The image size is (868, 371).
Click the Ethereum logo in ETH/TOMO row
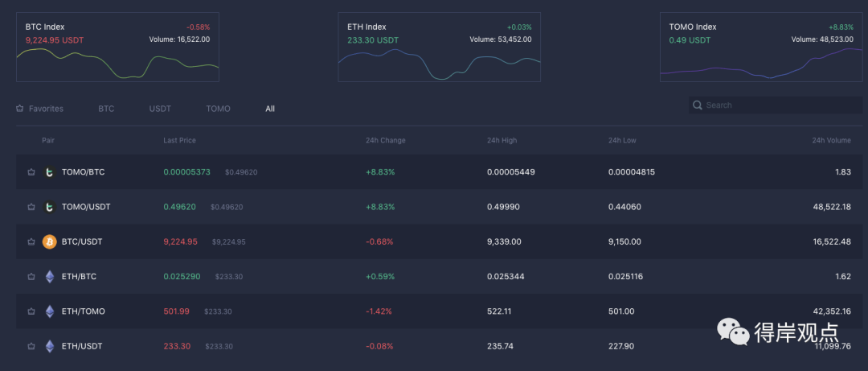[x=49, y=311]
